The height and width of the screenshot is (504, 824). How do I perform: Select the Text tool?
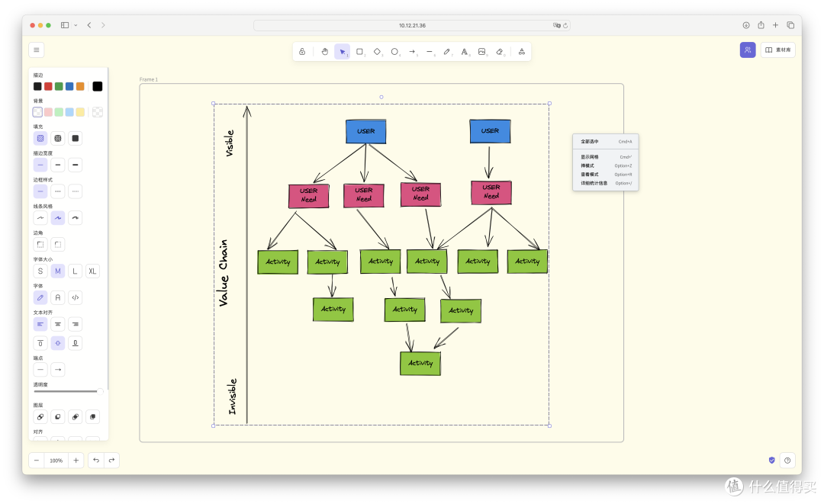(x=465, y=51)
